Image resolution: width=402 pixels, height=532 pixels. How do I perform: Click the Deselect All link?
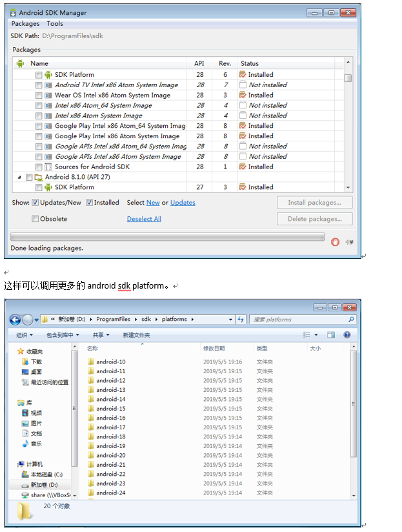[x=144, y=219]
